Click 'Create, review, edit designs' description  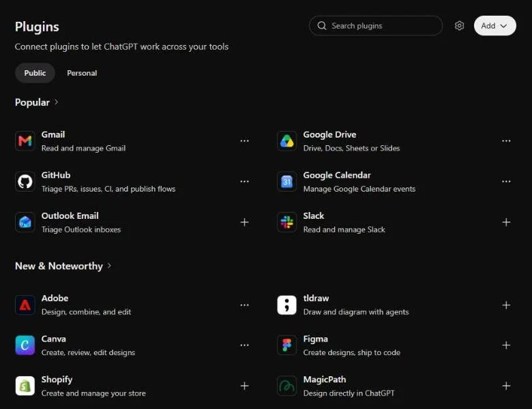88,352
